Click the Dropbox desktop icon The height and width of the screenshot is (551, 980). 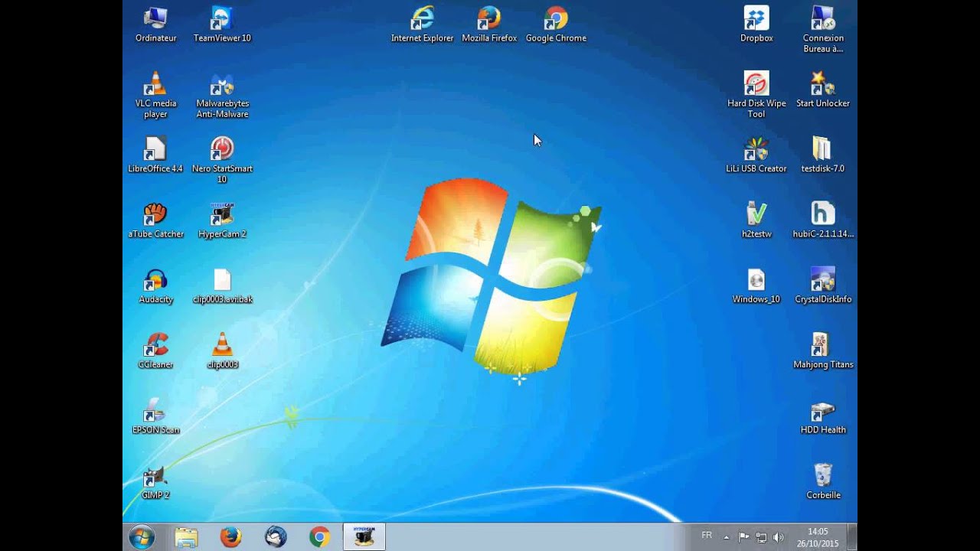pyautogui.click(x=756, y=24)
